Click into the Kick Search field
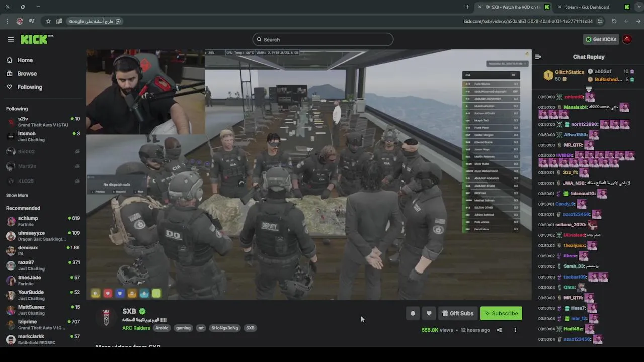Screen dimensions: 644x362 pyautogui.click(x=323, y=40)
